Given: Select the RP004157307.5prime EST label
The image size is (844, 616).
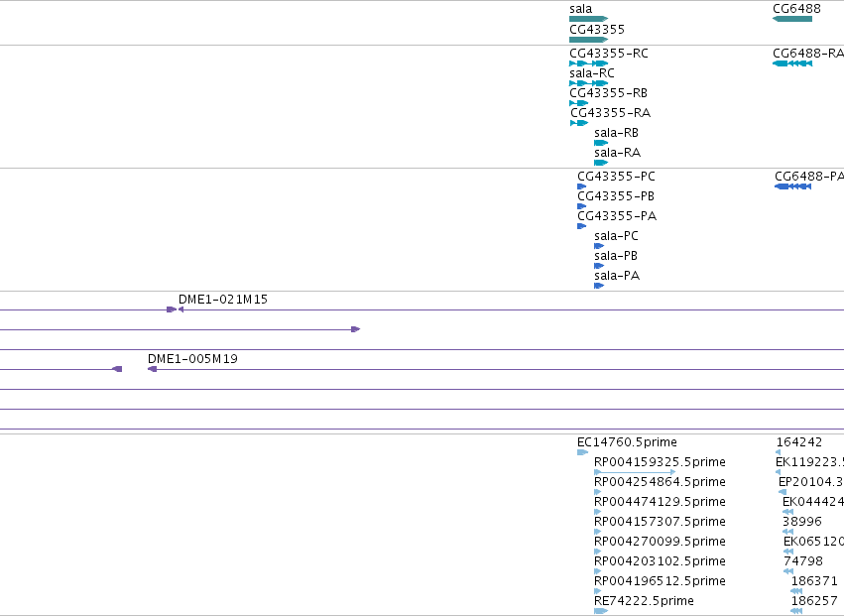Looking at the screenshot, I should [x=660, y=523].
